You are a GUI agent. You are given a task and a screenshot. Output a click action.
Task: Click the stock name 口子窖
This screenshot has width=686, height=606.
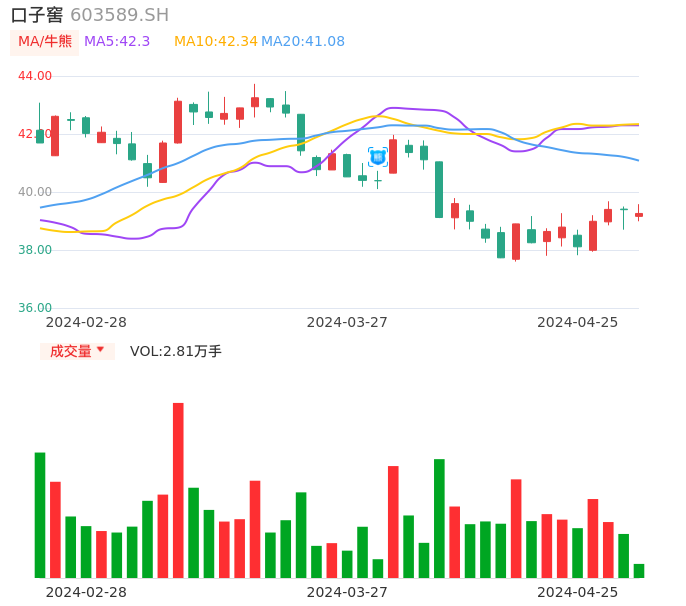point(37,15)
